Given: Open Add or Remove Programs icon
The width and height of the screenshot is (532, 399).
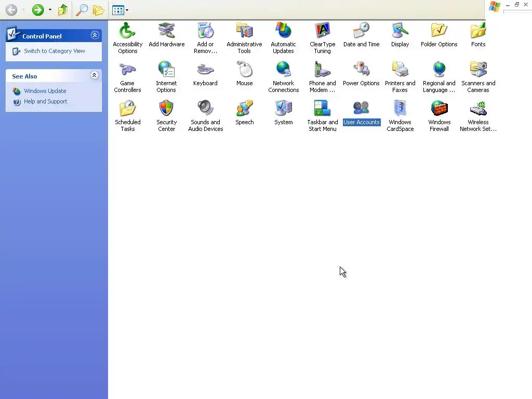Looking at the screenshot, I should click(x=205, y=31).
